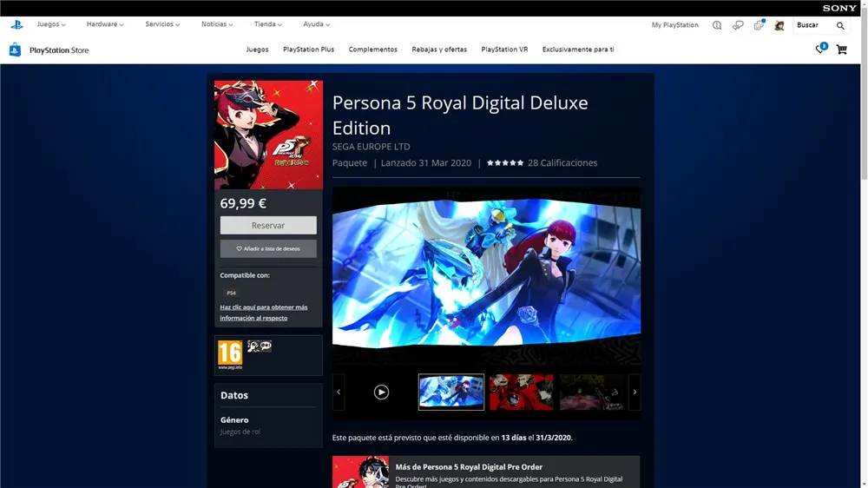
Task: Go to the PlayStation Plus store tab
Action: 308,49
